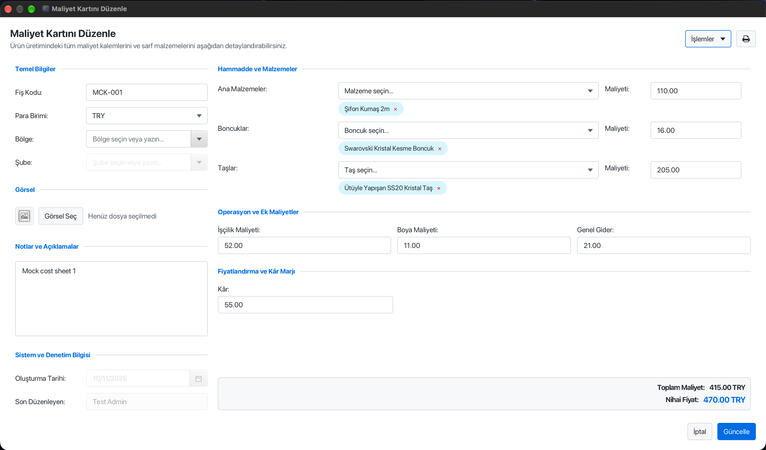
Task: Remove the Şifon Kumaş 2m tag
Action: point(395,109)
